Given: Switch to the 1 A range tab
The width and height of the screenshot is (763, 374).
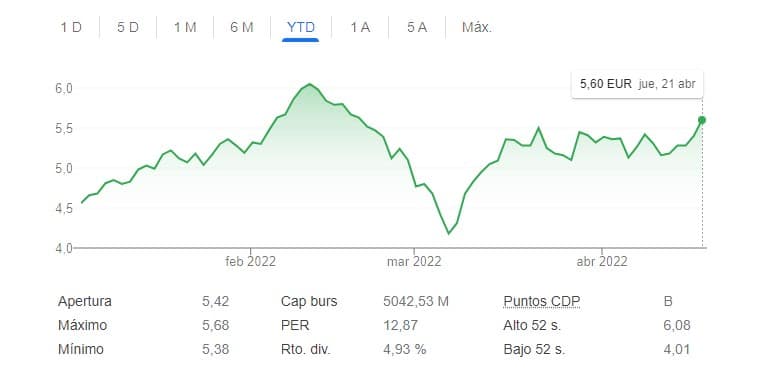Looking at the screenshot, I should coord(360,27).
